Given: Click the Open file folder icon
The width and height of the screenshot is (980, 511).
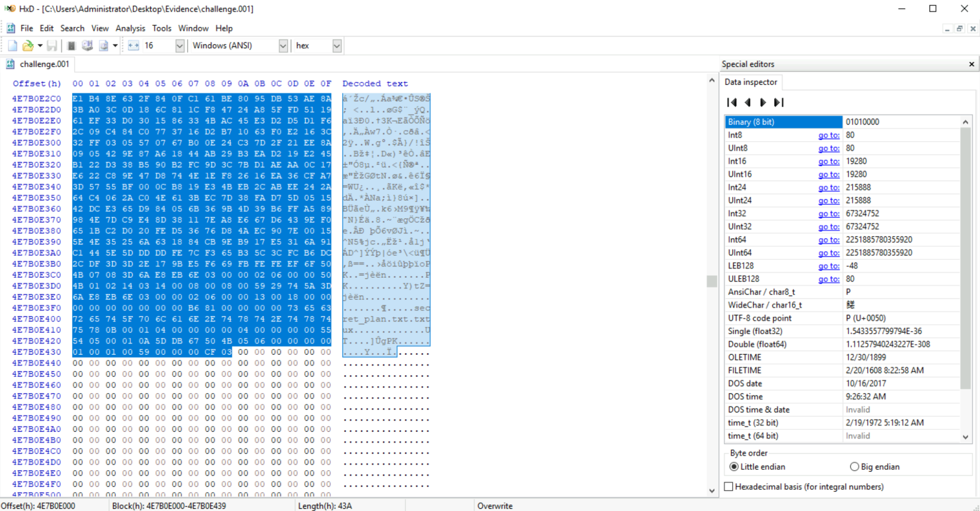Looking at the screenshot, I should tap(28, 46).
